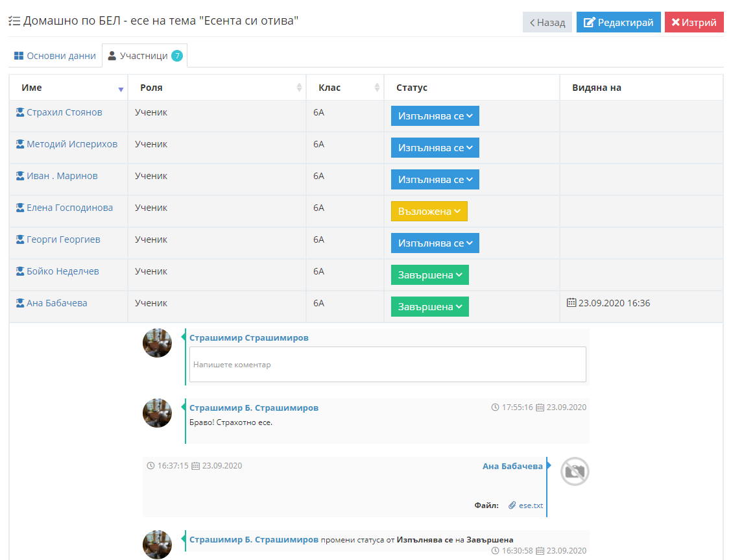Open the ese.txt attached file link
Image resolution: width=731 pixels, height=560 pixels.
point(531,505)
